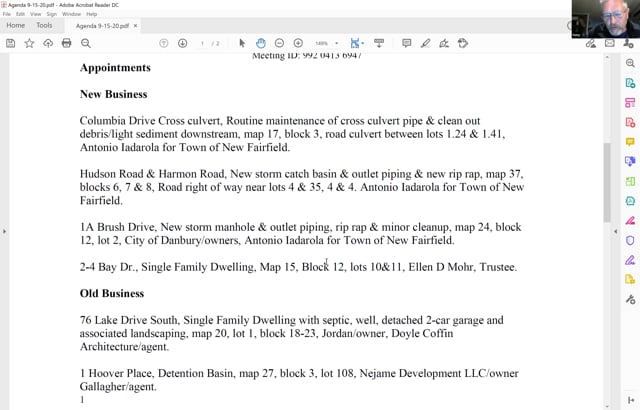The image size is (640, 410).
Task: Open the find text magnifier in toolbar
Action: 85,43
